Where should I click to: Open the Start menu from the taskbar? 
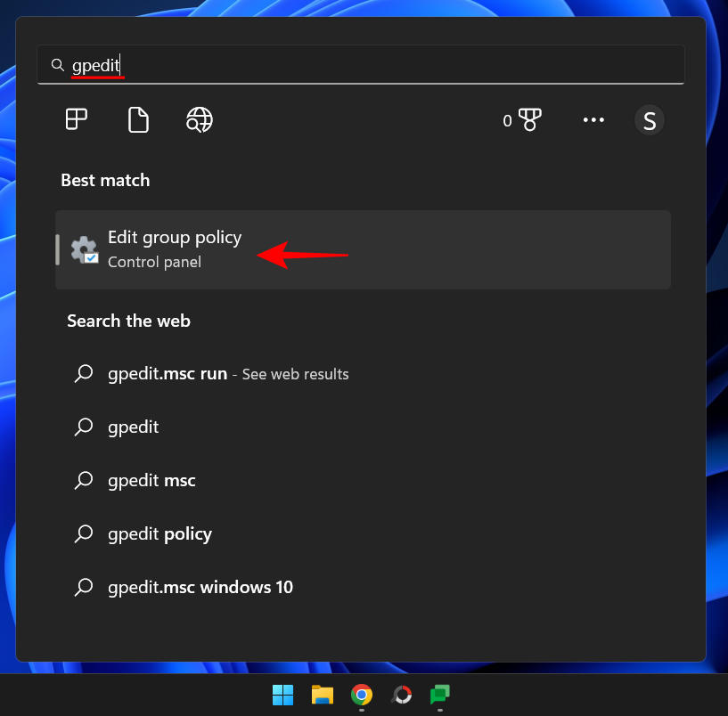pos(282,694)
